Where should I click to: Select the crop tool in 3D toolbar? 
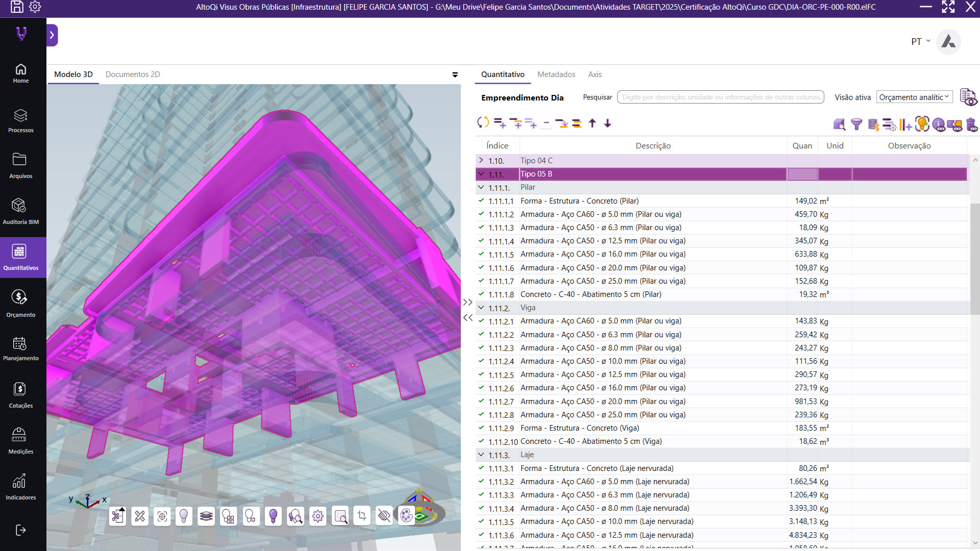coord(362,516)
